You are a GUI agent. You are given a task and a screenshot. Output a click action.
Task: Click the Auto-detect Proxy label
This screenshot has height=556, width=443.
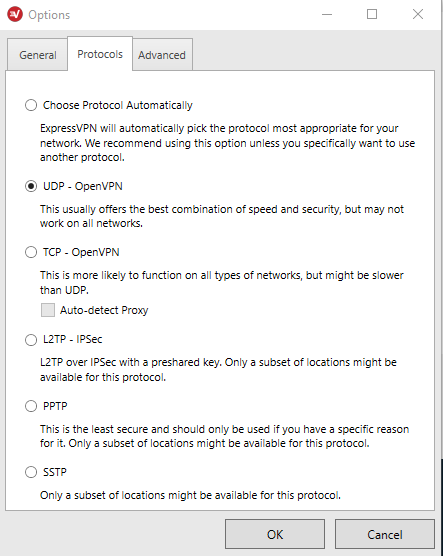tap(104, 310)
